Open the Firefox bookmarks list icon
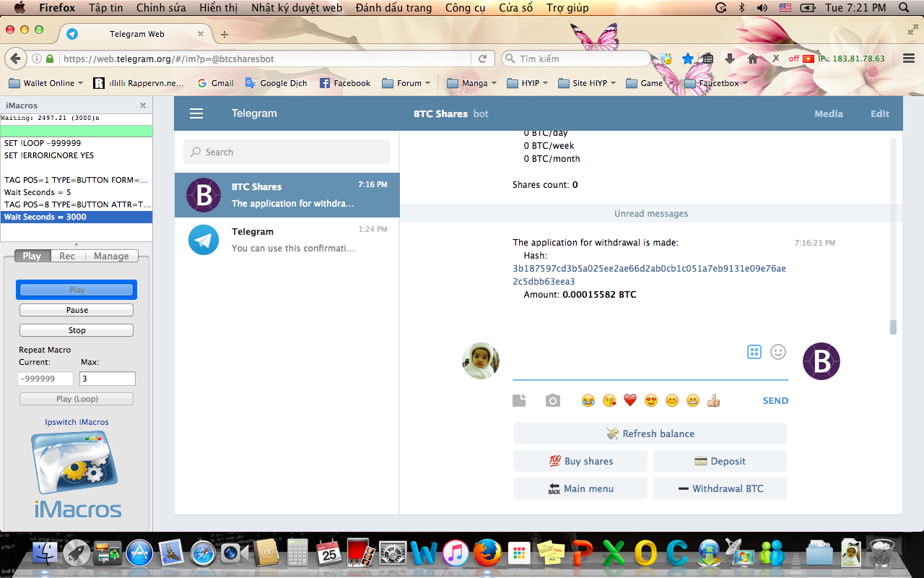 click(708, 59)
